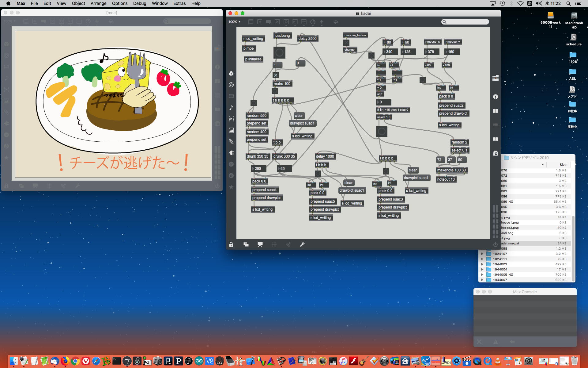Open patcher inspector wrench icon
The height and width of the screenshot is (368, 588).
[302, 244]
